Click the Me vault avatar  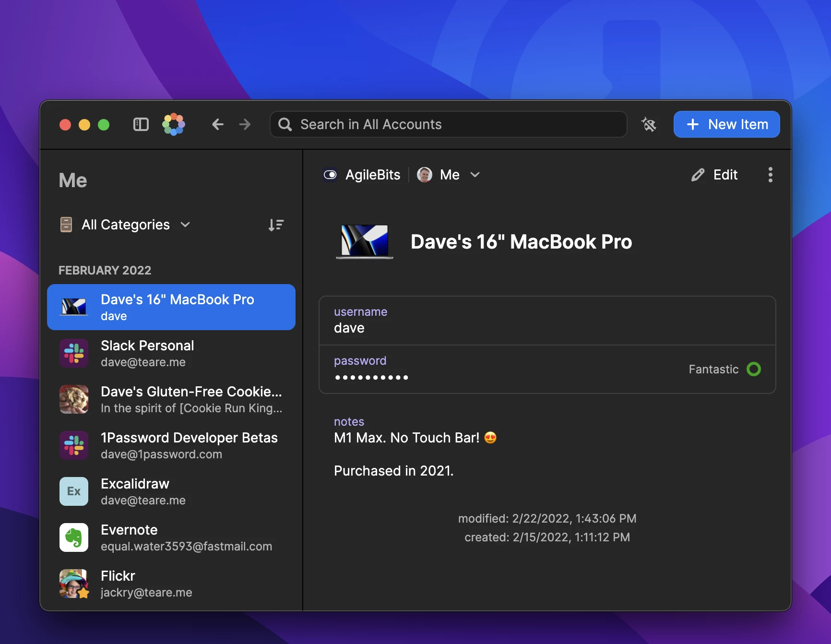click(x=425, y=175)
